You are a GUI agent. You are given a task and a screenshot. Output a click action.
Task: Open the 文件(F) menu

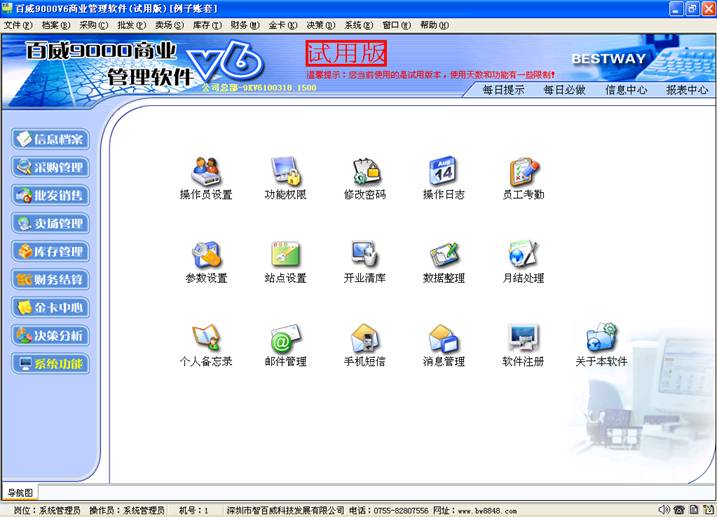pos(18,25)
